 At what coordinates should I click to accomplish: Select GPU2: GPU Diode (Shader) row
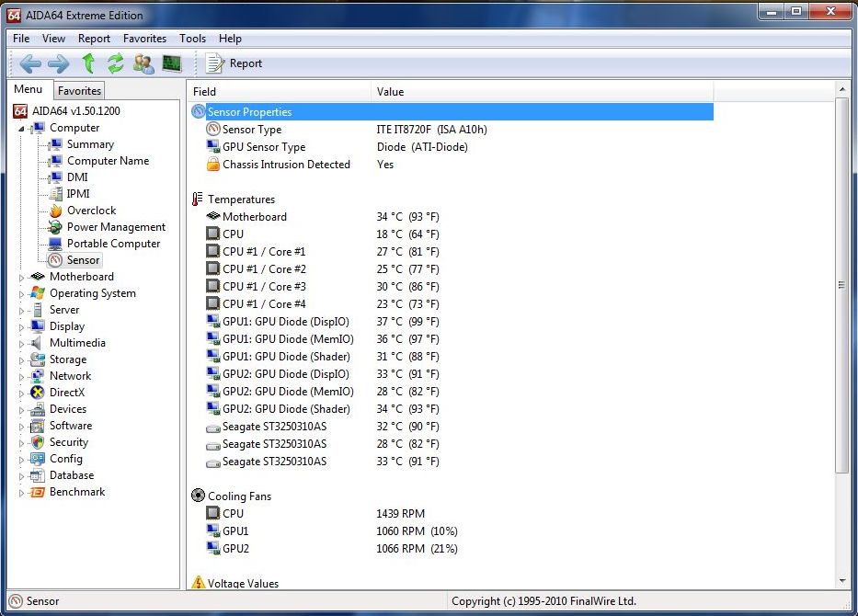click(x=452, y=408)
